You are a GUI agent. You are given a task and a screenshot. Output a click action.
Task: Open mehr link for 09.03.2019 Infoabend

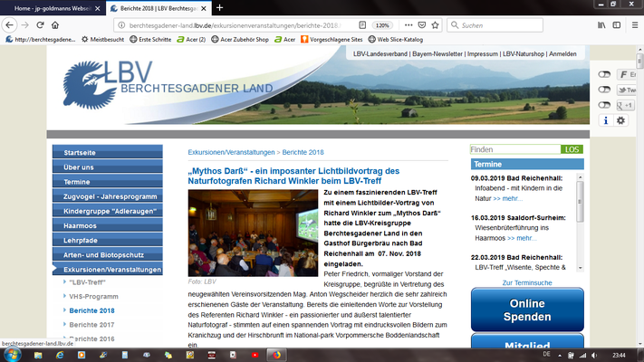(507, 199)
